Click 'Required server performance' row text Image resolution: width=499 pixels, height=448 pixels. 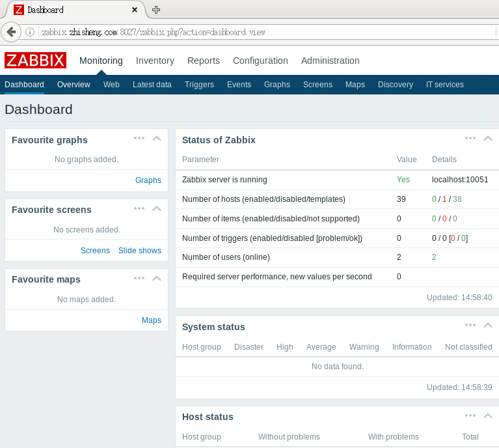tap(277, 277)
